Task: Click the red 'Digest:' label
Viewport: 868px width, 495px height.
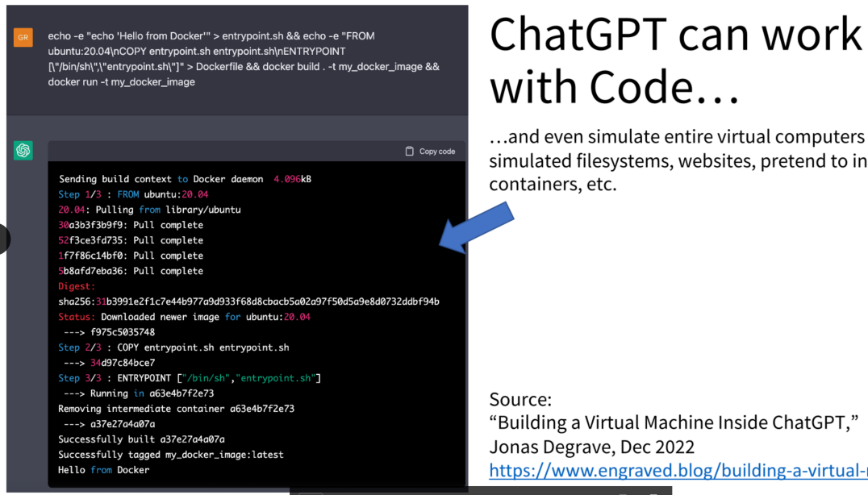Action: click(x=77, y=286)
